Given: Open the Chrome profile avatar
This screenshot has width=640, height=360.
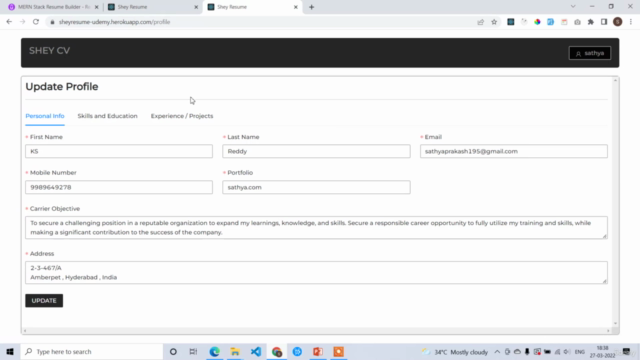Looking at the screenshot, I should coord(618,22).
